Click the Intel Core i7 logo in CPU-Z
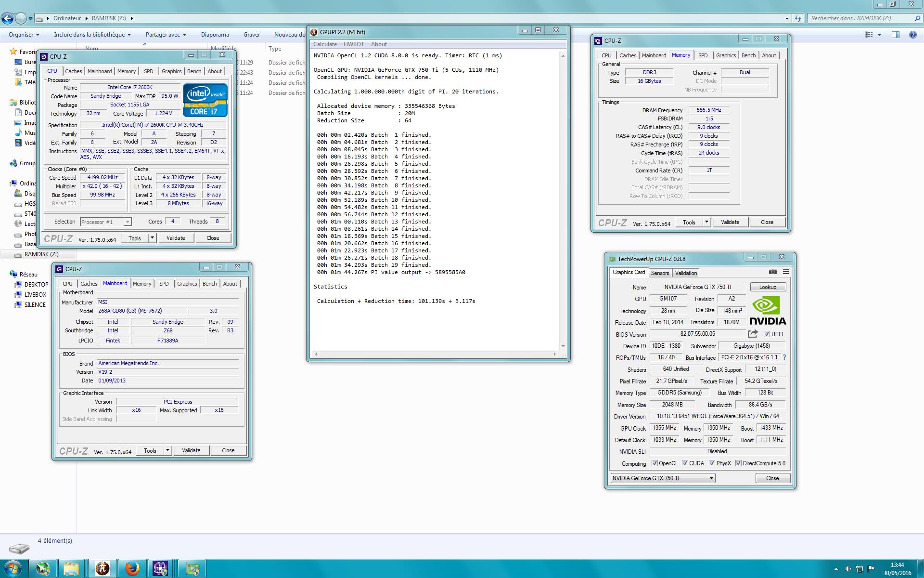The height and width of the screenshot is (578, 924). [x=205, y=100]
